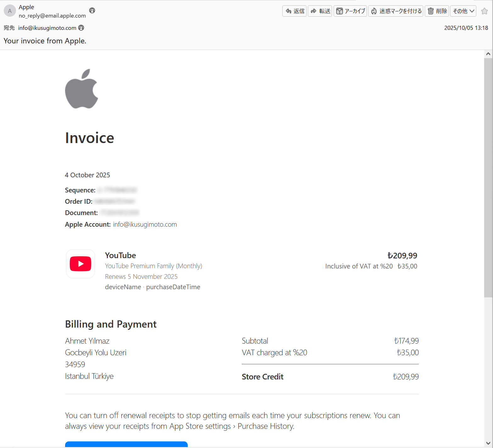The image size is (493, 448).
Task: Click the Apple logo in invoice
Action: point(82,89)
